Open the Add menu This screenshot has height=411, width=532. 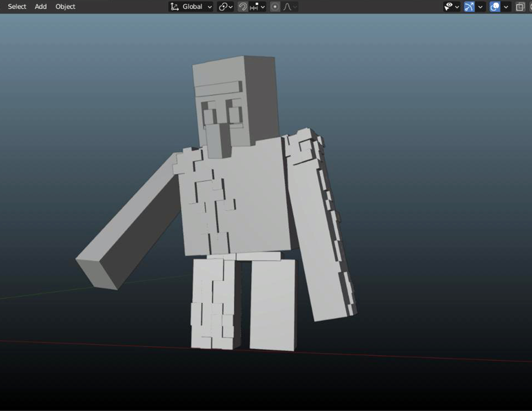pos(40,7)
